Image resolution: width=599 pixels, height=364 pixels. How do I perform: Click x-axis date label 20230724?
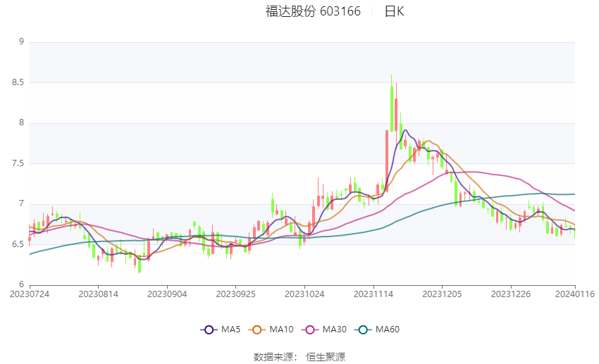click(x=30, y=294)
